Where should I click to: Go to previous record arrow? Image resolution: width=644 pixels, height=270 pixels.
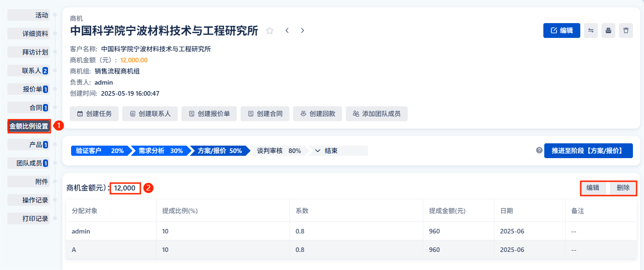287,31
